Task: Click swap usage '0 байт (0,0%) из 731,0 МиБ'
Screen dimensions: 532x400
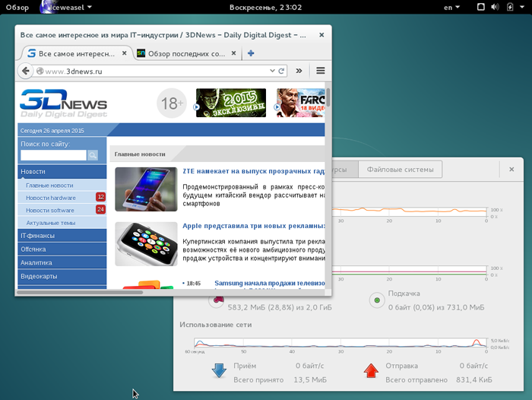Action: point(436,307)
